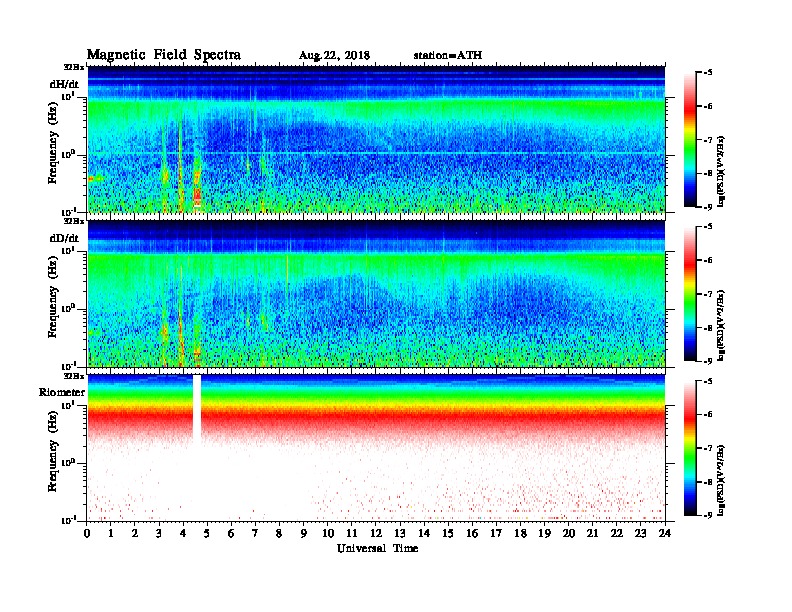Click the "19" tick on Universal Time axis

point(544,533)
